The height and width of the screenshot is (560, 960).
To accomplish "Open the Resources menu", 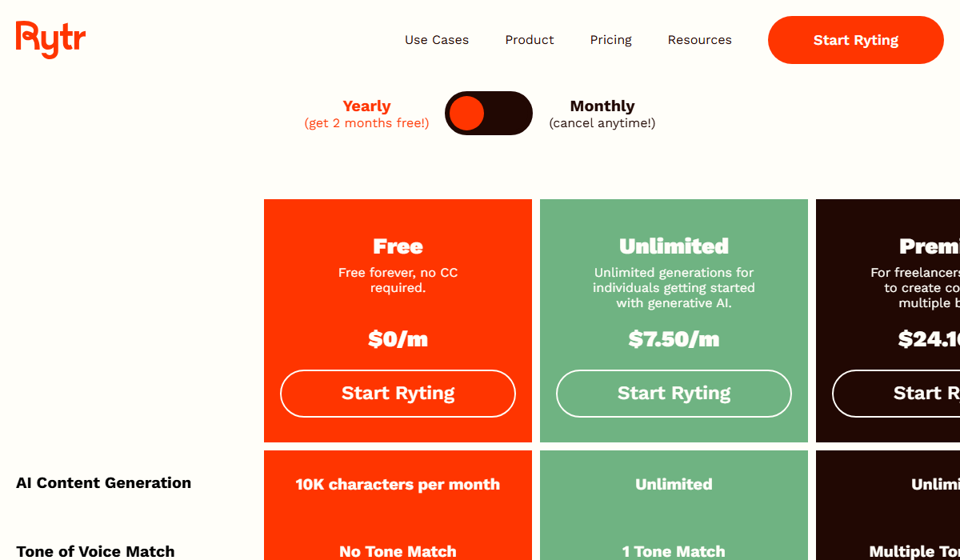I will coord(699,39).
